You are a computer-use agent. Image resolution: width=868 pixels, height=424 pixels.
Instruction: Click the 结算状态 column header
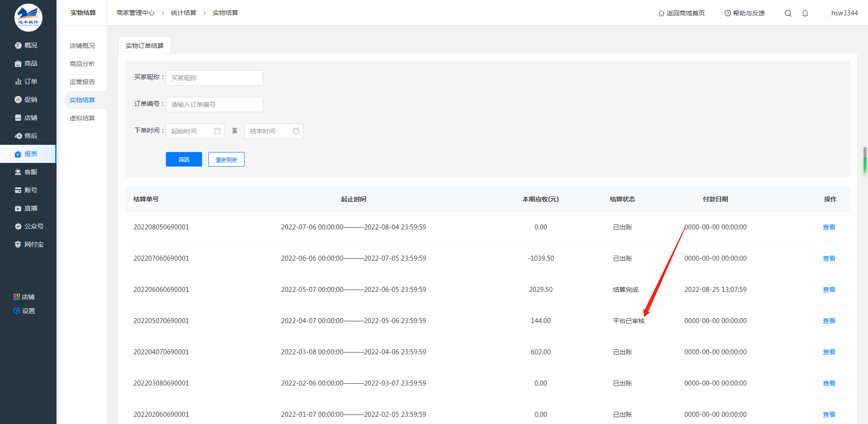[x=623, y=199]
